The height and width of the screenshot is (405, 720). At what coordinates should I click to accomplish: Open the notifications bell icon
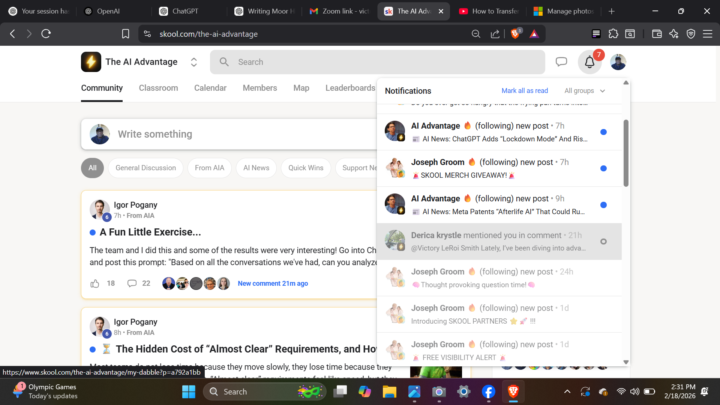tap(590, 62)
